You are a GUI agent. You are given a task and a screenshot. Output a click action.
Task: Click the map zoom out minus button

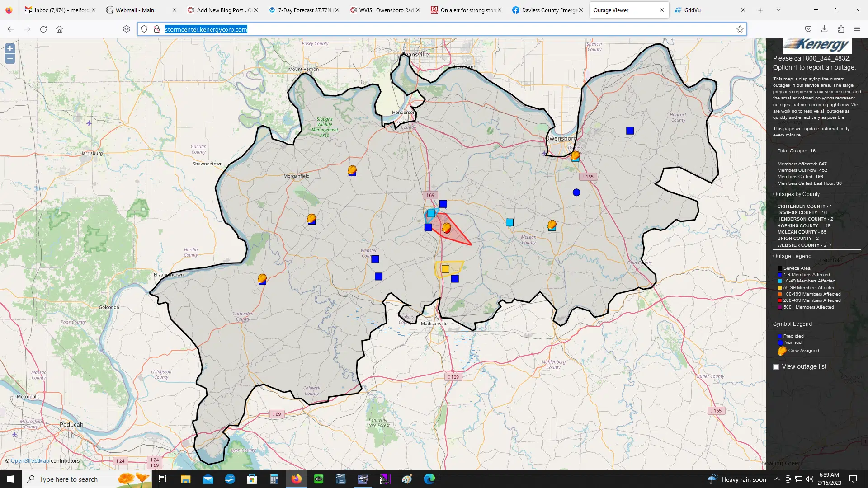[x=9, y=59]
